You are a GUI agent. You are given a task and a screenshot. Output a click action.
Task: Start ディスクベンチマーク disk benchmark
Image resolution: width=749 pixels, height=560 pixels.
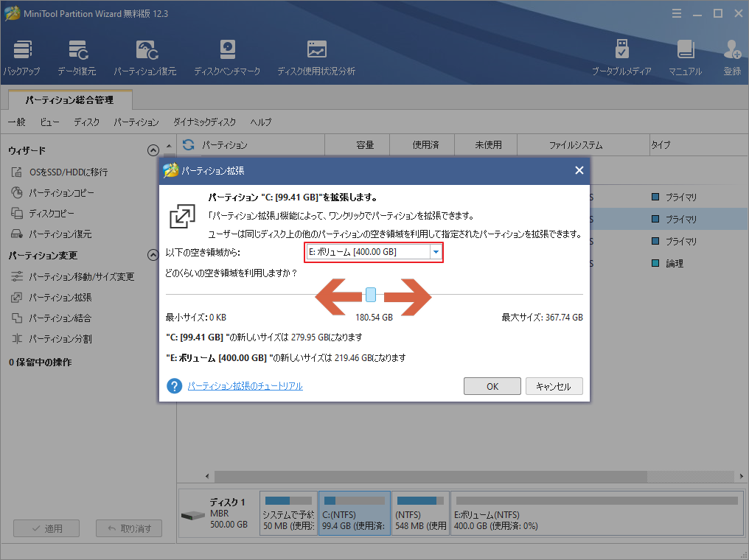(227, 58)
